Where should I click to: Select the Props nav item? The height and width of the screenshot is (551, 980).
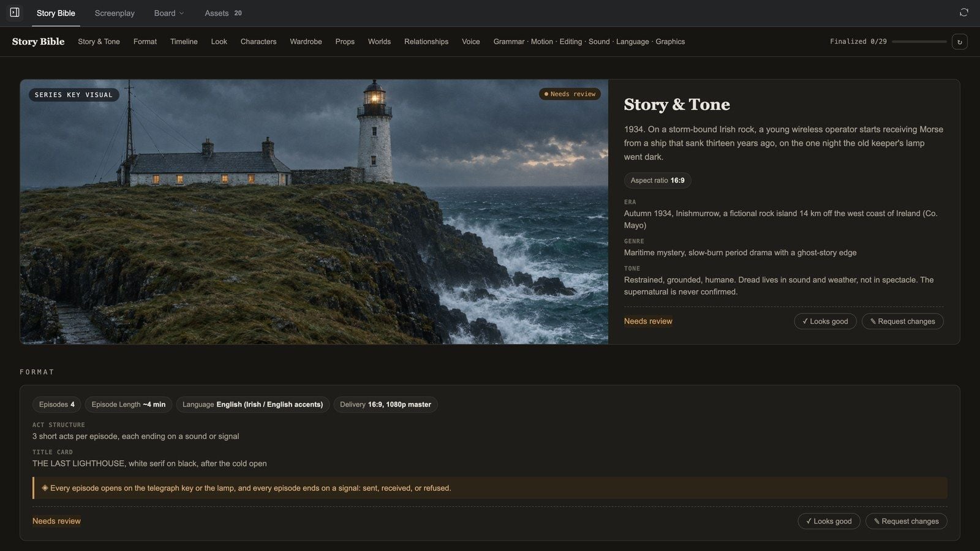click(345, 42)
